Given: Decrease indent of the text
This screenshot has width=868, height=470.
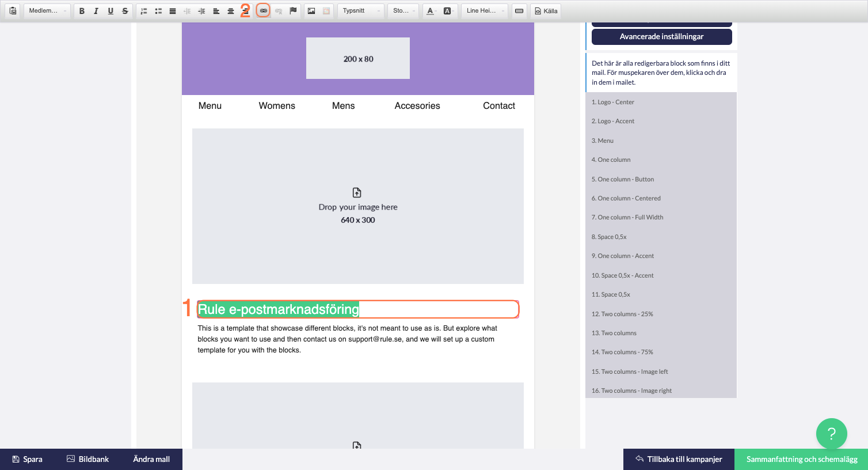Looking at the screenshot, I should 187,11.
